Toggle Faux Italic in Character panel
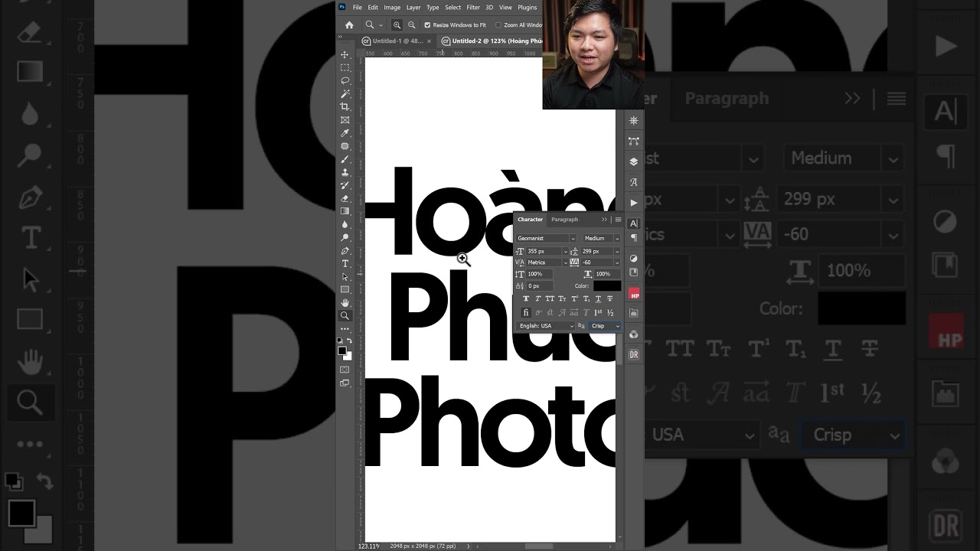 [x=538, y=299]
